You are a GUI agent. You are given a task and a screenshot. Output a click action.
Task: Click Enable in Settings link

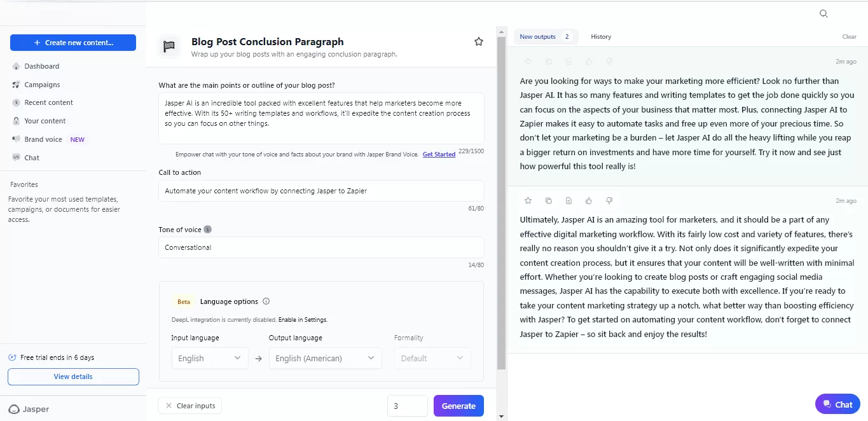pyautogui.click(x=303, y=319)
